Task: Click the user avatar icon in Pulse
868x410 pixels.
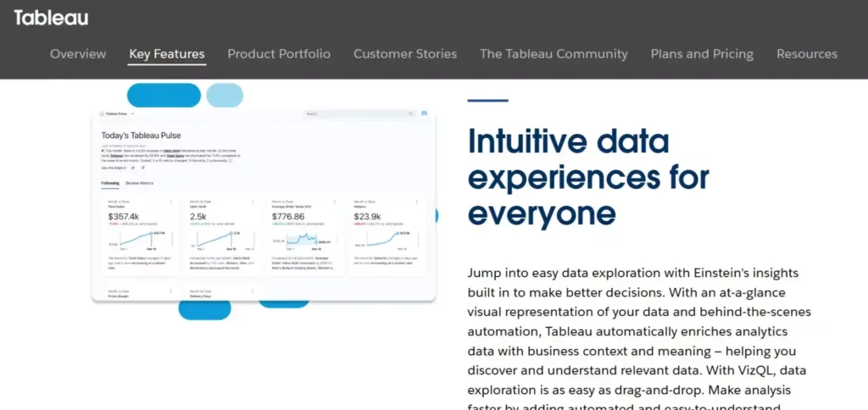Action: click(x=424, y=114)
